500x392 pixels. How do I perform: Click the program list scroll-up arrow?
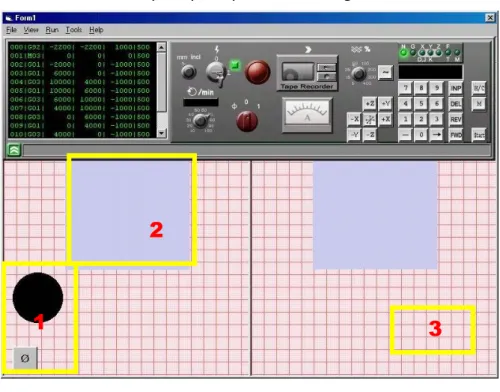[161, 47]
